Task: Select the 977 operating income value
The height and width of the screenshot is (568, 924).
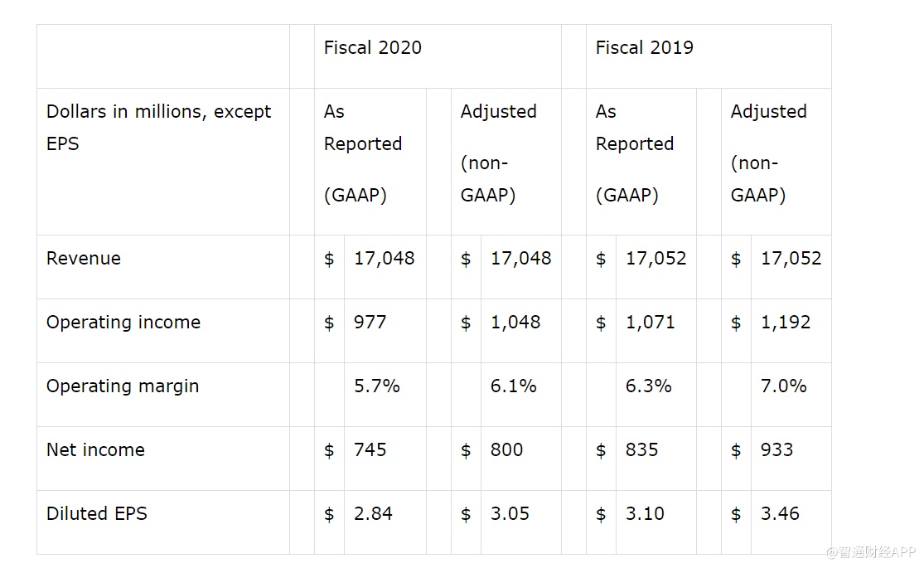Action: [370, 323]
